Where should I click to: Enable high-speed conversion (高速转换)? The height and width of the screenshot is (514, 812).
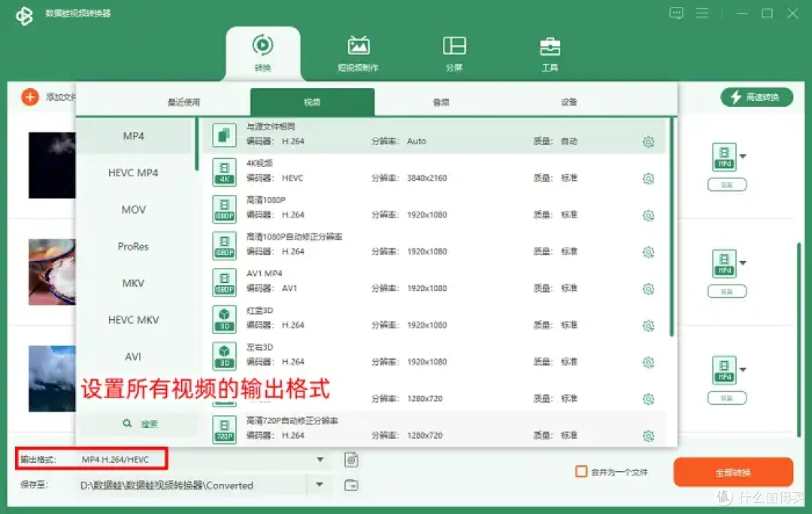point(756,97)
